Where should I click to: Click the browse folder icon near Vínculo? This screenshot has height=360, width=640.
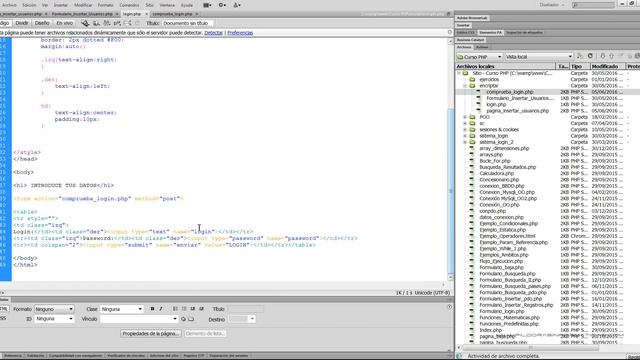click(191, 319)
